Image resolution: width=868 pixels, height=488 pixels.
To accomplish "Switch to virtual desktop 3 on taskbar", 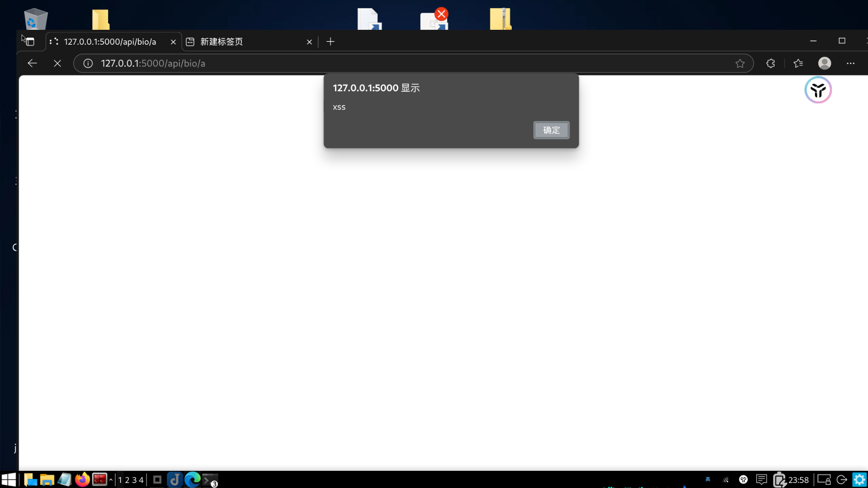I will [x=134, y=480].
